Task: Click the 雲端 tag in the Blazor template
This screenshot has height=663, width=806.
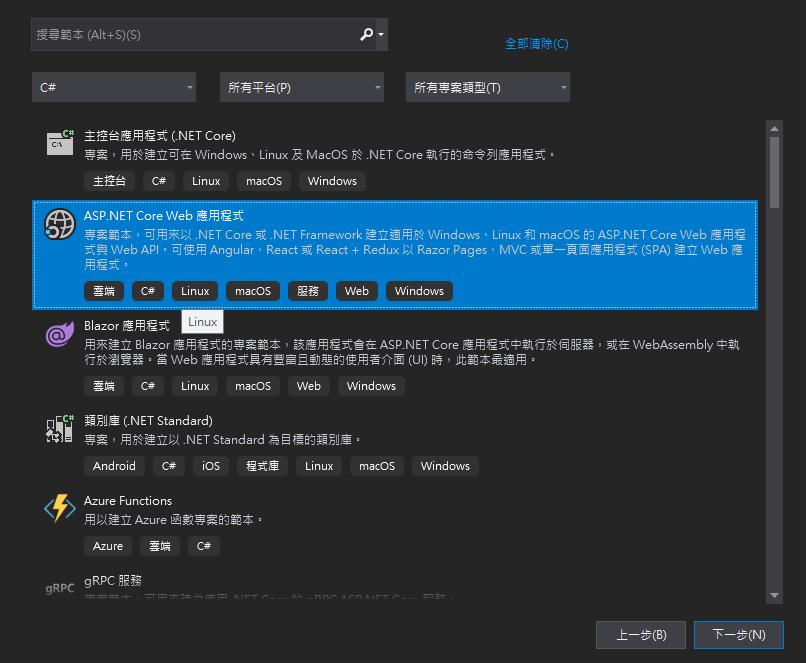Action: coord(104,386)
